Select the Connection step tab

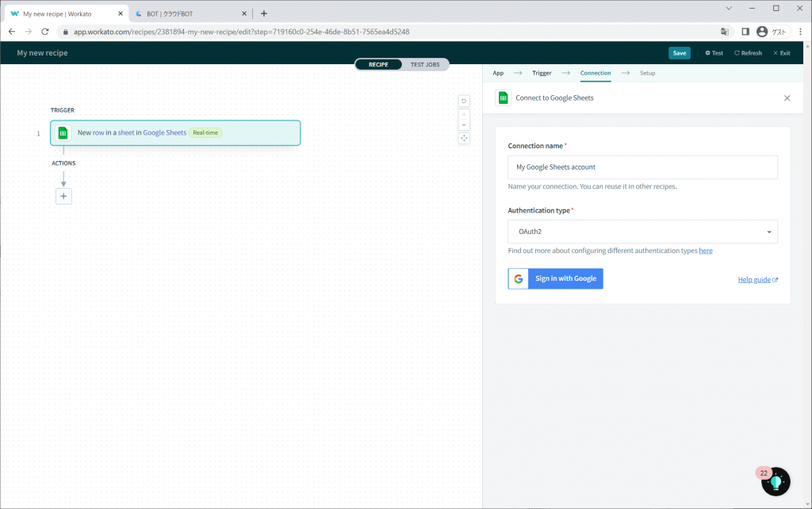(595, 73)
